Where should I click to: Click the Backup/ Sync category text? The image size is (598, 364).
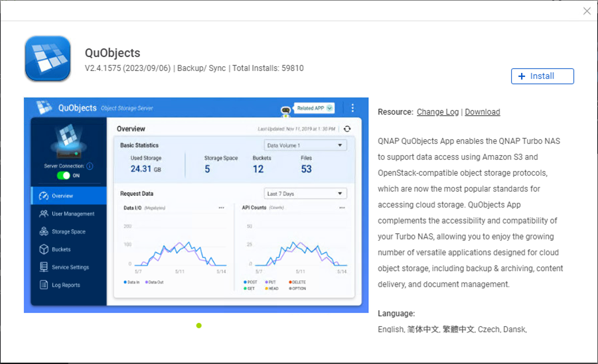coord(201,68)
